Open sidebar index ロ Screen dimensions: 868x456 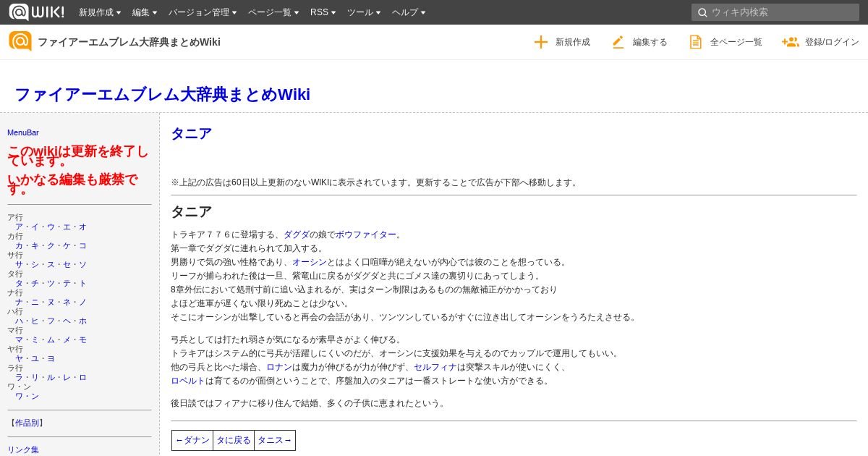click(x=82, y=377)
